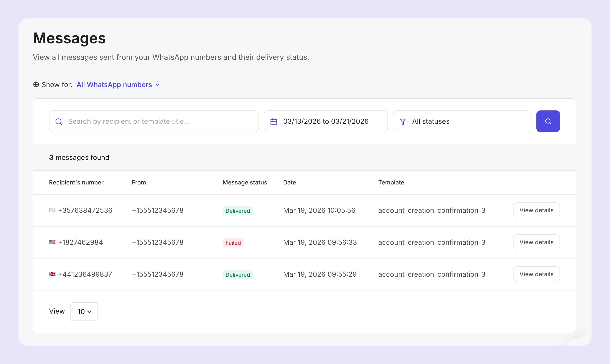The height and width of the screenshot is (364, 610).
Task: Click Delivered badge in +441236499837 row
Action: [x=238, y=275]
